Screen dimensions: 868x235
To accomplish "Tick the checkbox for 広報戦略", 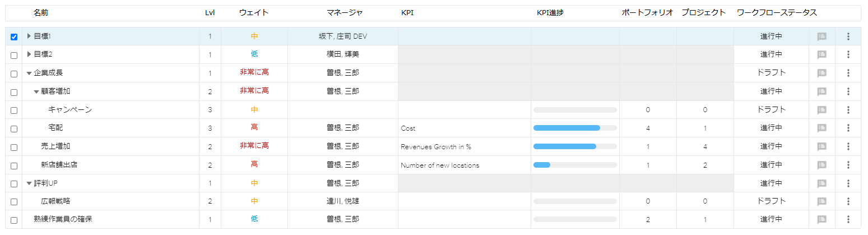I will 14,202.
